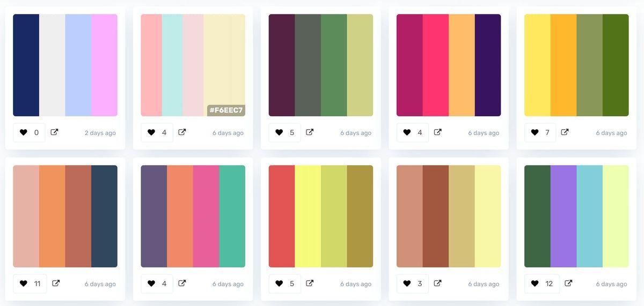This screenshot has width=644, height=306.
Task: Open external link of maroon-green palette with 5 likes
Action: (x=310, y=132)
